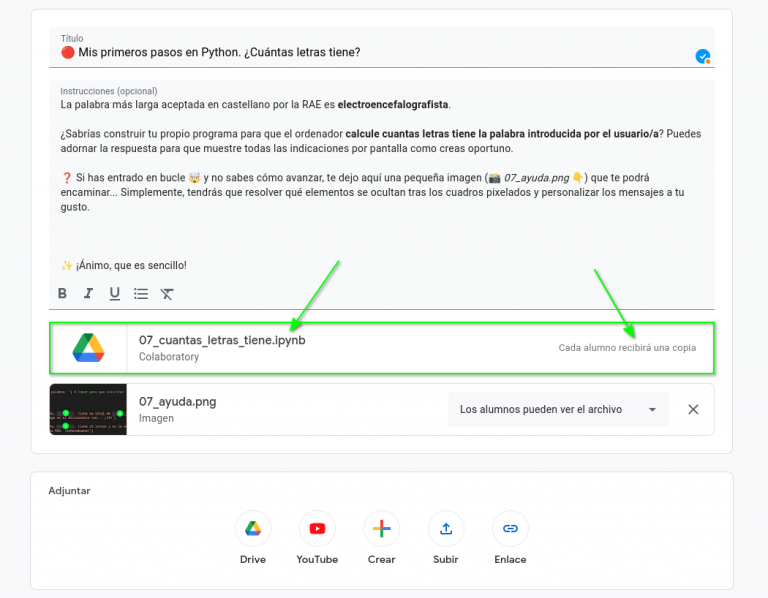
Task: Click the blue checkmark badge beside title
Action: [x=703, y=56]
